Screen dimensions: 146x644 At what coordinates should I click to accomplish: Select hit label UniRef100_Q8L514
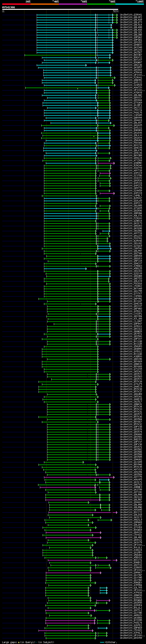(x=131, y=25)
